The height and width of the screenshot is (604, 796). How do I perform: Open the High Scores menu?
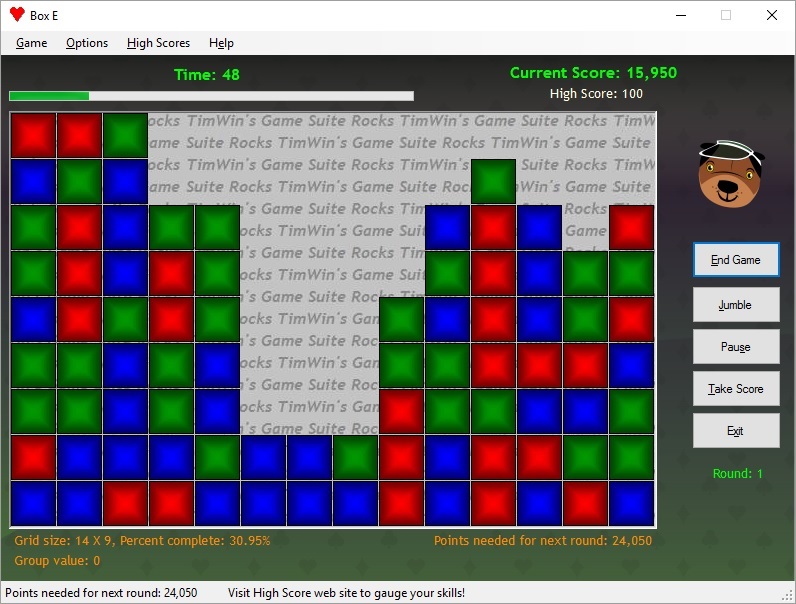[x=158, y=43]
